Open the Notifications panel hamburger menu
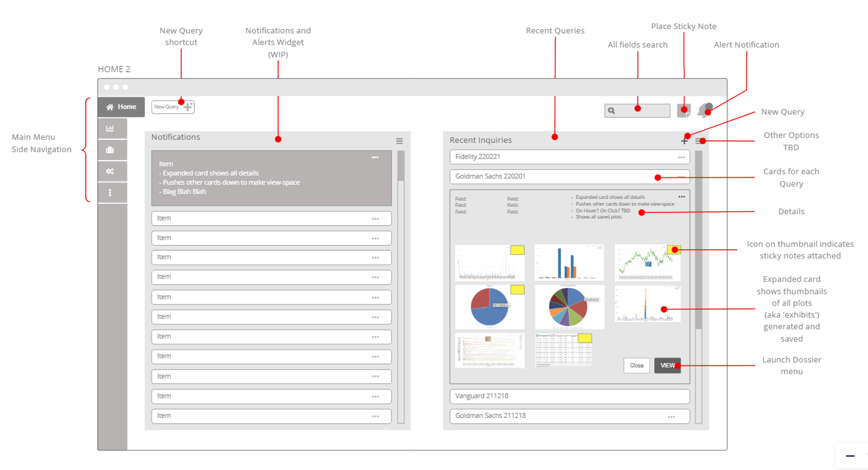 [399, 141]
